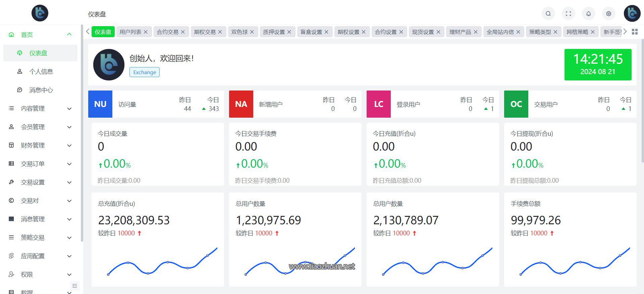Close the 合约交易 tab
The image size is (644, 294).
[x=183, y=32]
